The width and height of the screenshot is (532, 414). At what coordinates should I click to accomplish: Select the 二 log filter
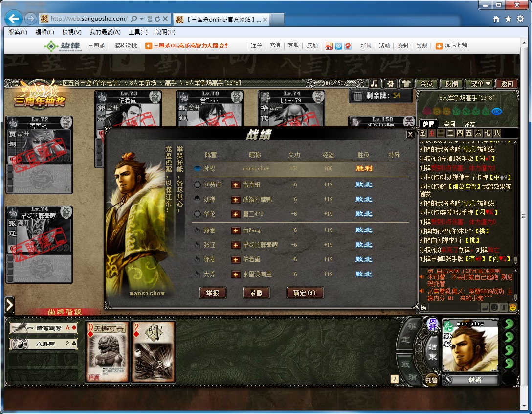pos(441,133)
